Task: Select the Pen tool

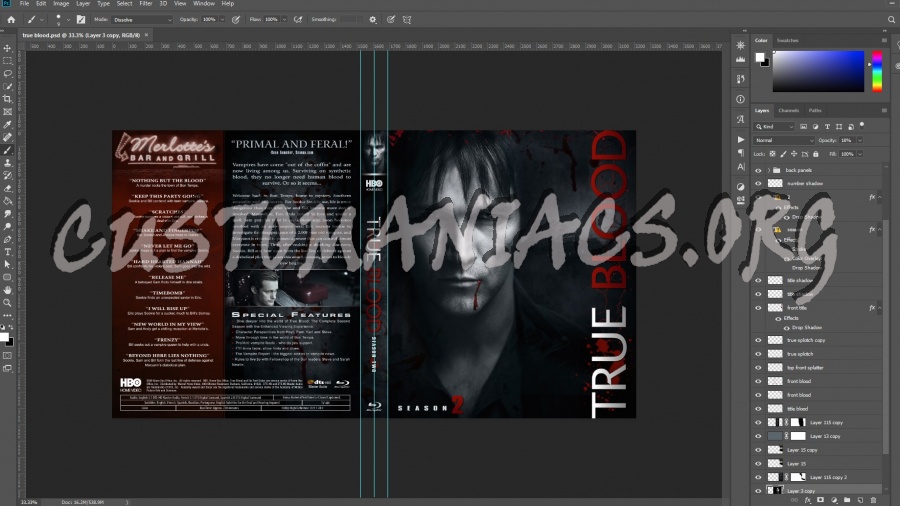Action: 7,239
